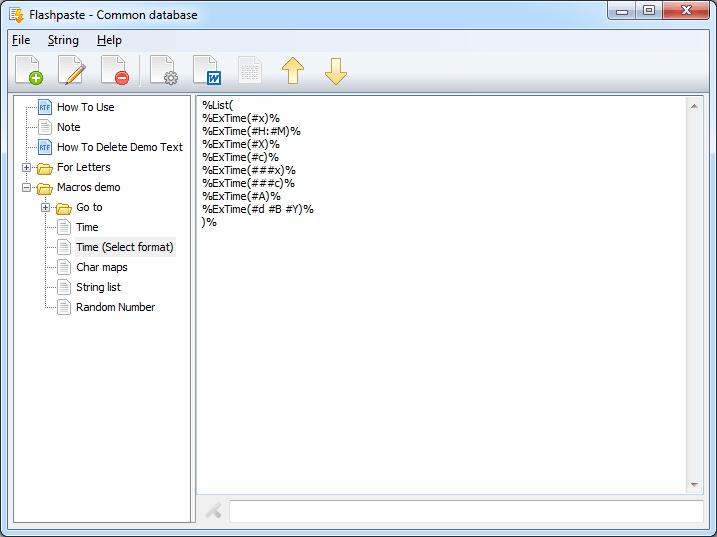Close the Flashpaste window
The width and height of the screenshot is (717, 537).
[x=685, y=10]
